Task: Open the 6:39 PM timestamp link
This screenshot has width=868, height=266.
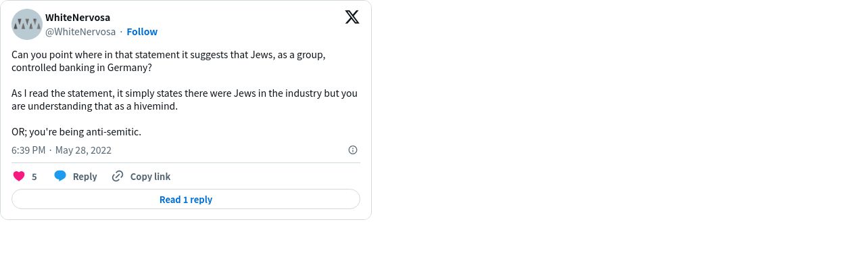Action: tap(28, 150)
